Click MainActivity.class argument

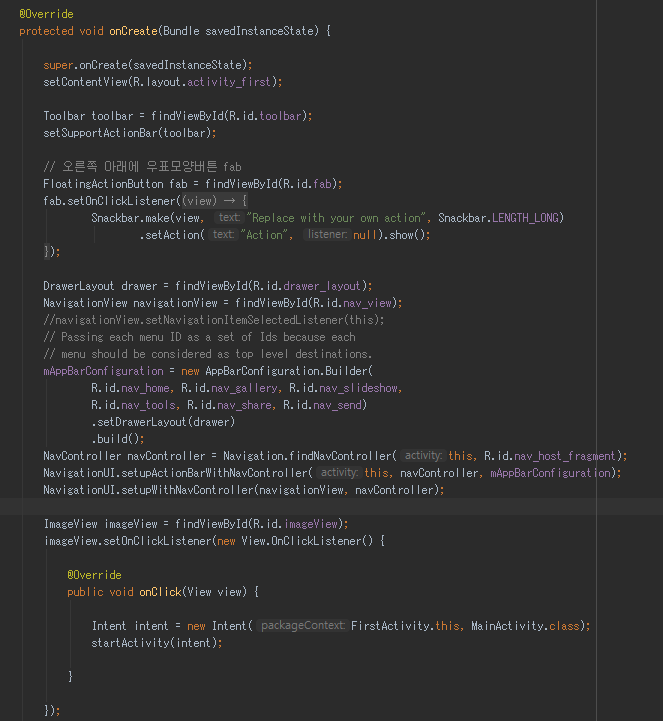pyautogui.click(x=525, y=626)
